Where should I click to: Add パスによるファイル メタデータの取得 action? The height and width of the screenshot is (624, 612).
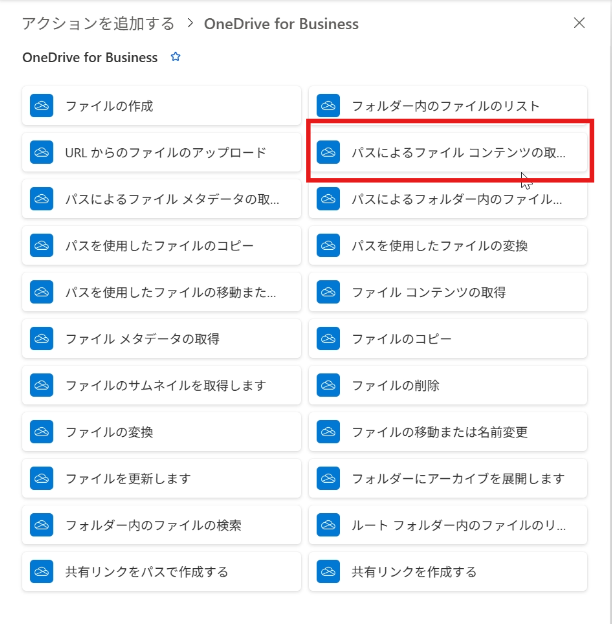(172, 199)
